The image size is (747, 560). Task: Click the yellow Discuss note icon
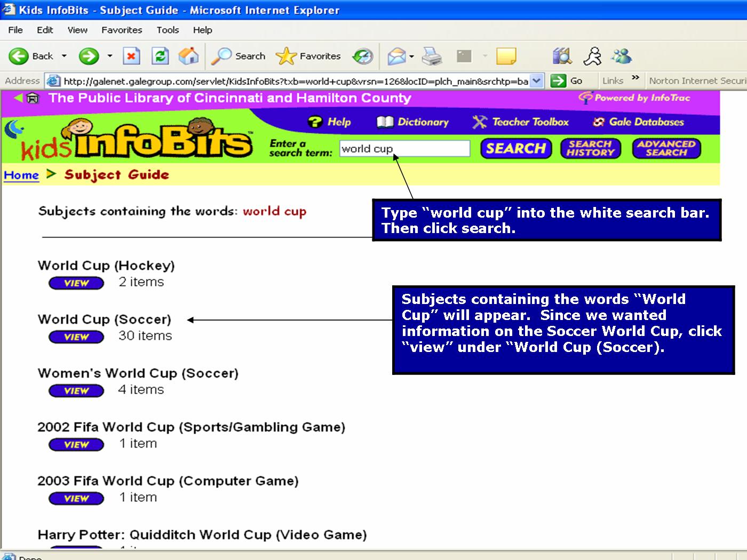506,56
